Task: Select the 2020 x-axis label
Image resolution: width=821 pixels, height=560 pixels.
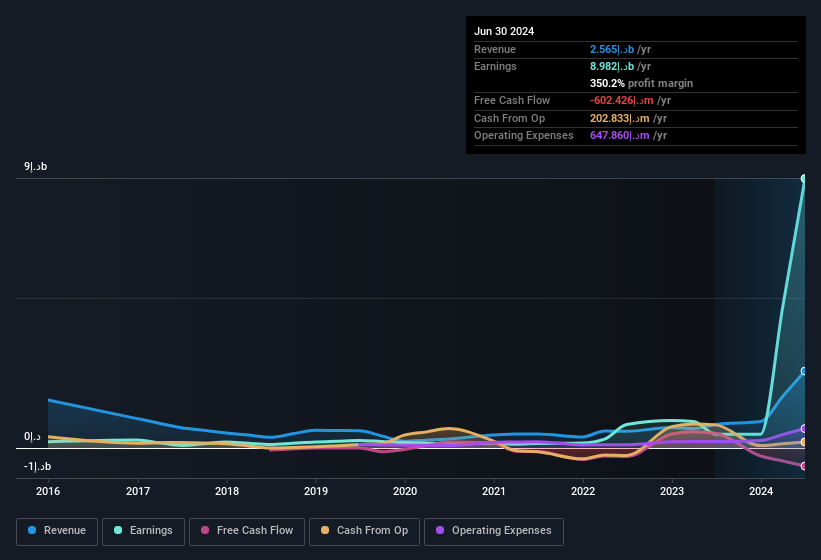Action: 405,491
